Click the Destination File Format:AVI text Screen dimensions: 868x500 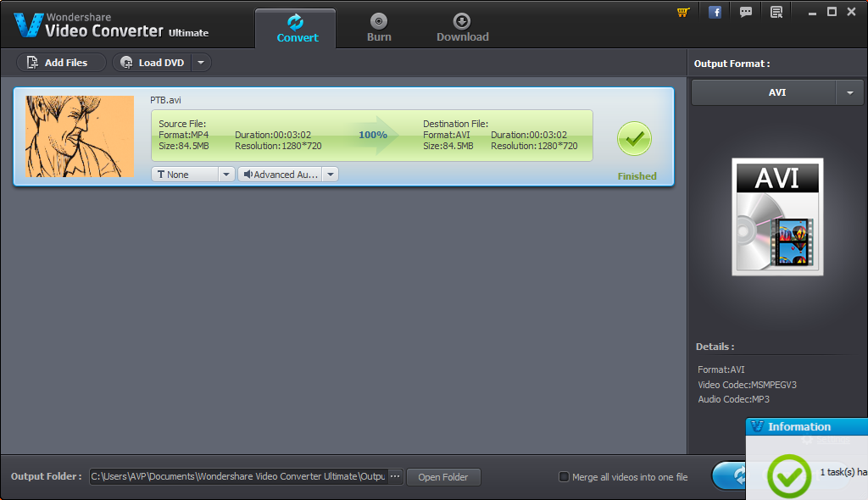[447, 135]
